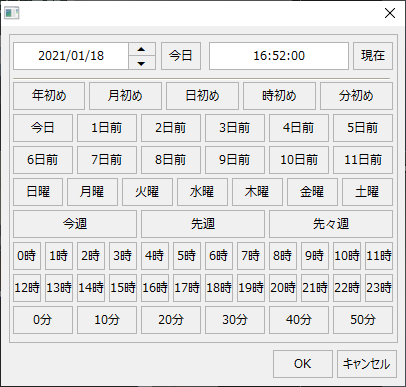This screenshot has height=387, width=406.
Task: Pick the 16時 hour button
Action: 155,288
